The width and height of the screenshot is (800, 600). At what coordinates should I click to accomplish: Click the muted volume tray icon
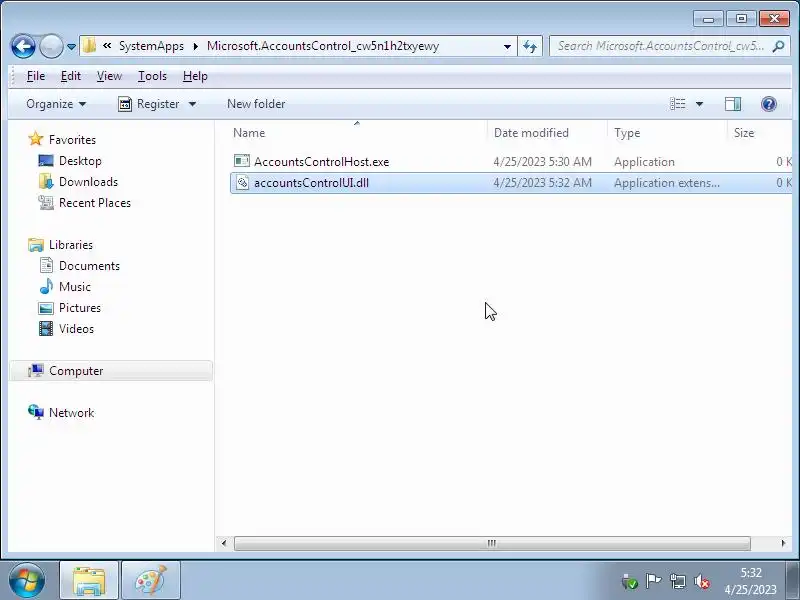tap(702, 581)
